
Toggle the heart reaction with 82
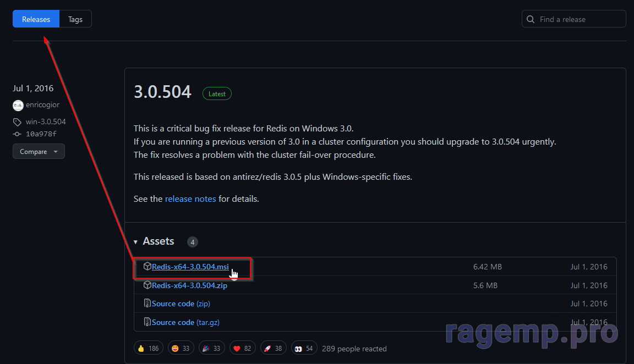coord(243,348)
